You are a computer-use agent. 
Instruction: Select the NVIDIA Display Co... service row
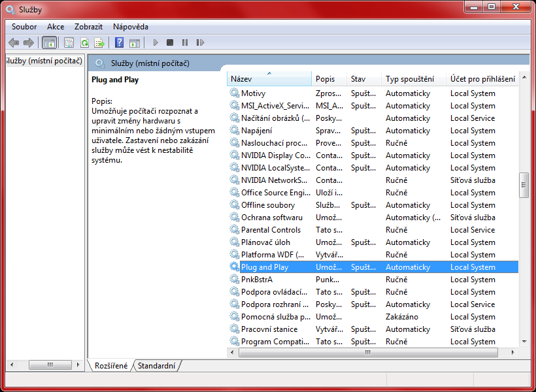(x=275, y=155)
